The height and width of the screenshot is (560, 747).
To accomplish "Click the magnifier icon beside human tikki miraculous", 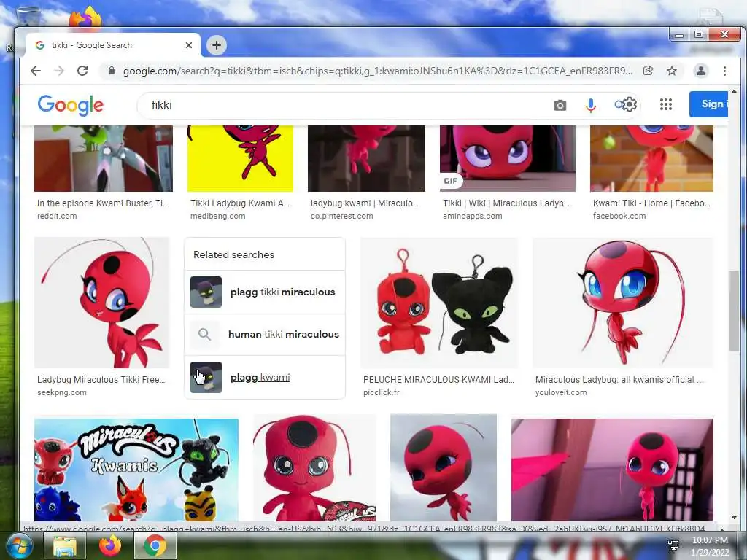I will point(204,334).
